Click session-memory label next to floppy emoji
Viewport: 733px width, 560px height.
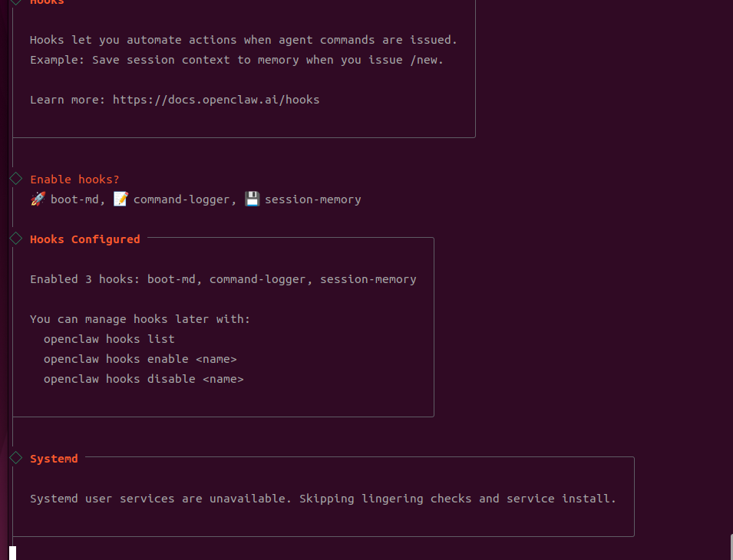click(x=312, y=199)
